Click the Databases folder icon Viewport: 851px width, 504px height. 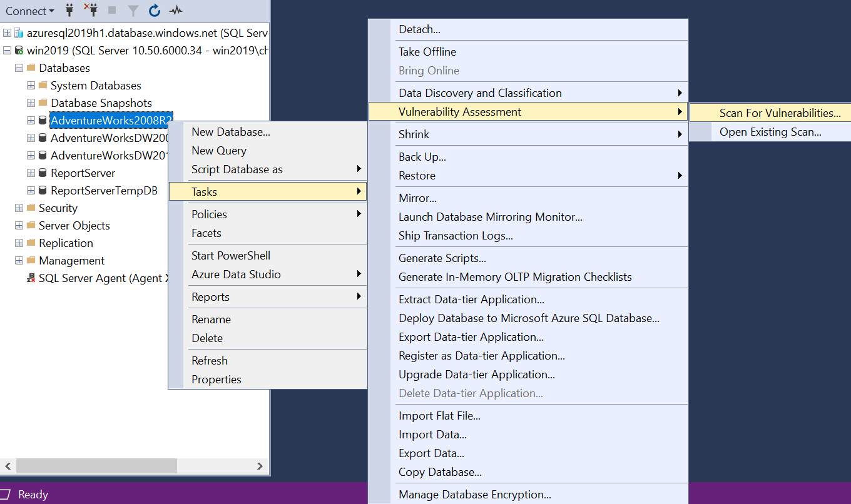pos(31,68)
